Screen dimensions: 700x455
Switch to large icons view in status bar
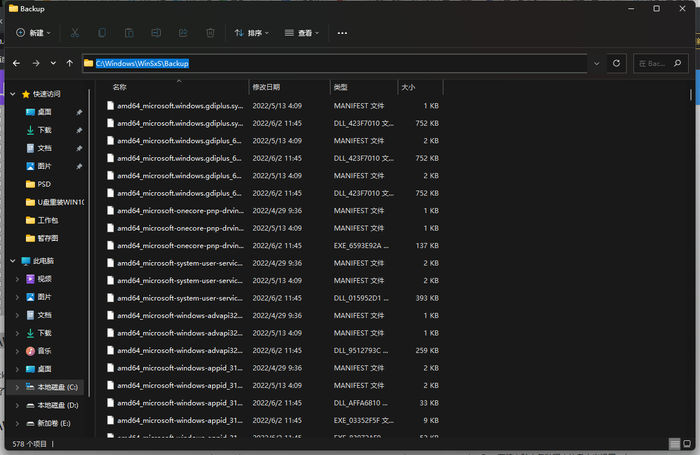coord(687,443)
